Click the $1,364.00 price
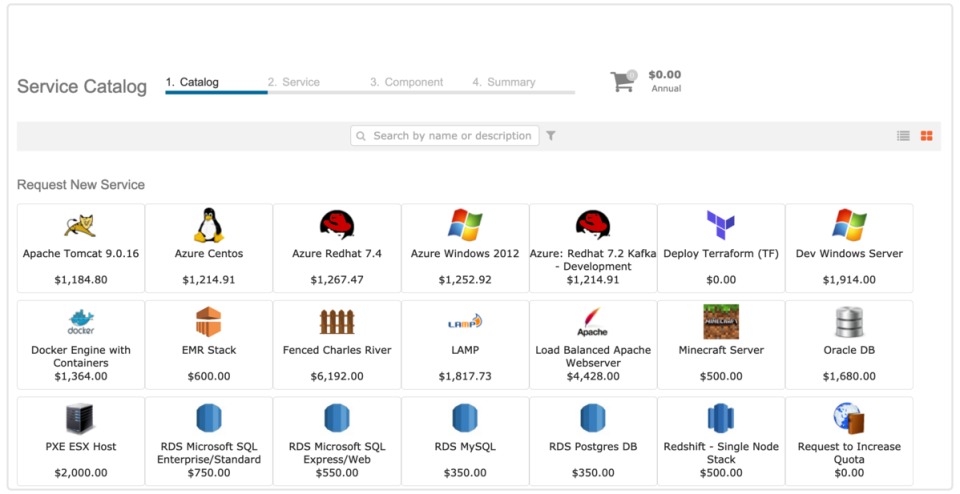 [x=81, y=376]
